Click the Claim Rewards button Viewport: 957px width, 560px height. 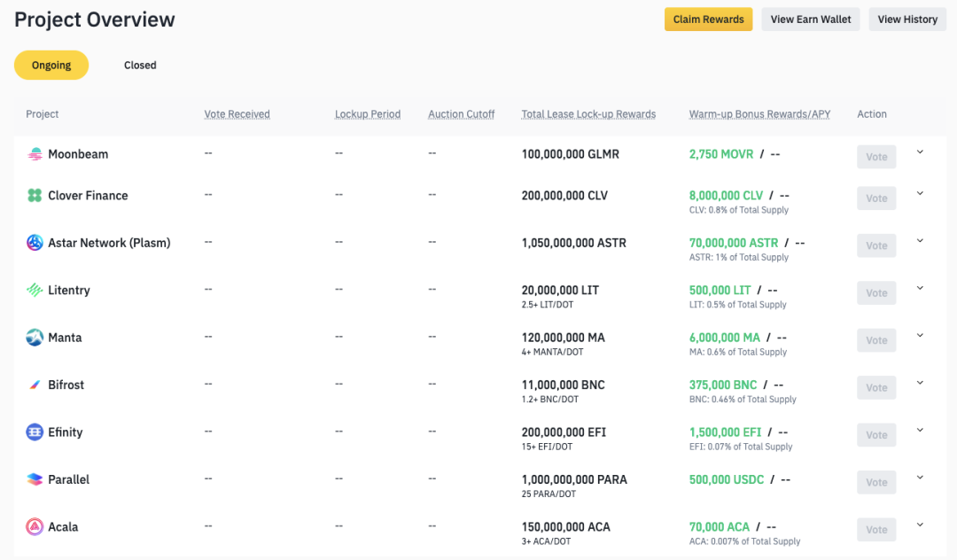pos(709,19)
